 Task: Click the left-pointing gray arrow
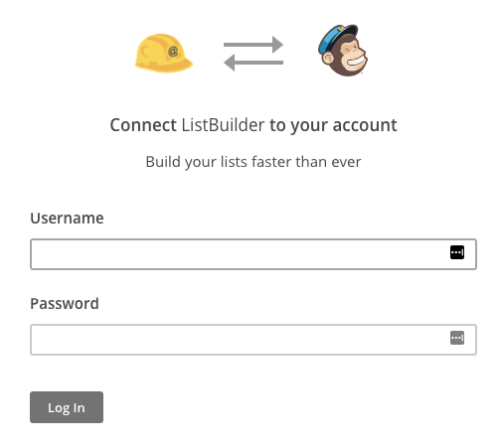253,63
